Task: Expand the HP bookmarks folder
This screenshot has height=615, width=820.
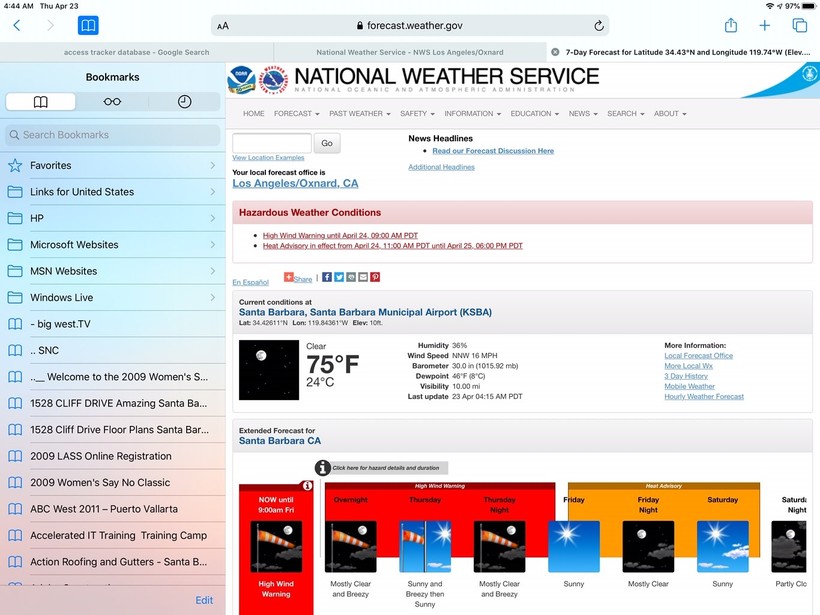Action: pyautogui.click(x=112, y=218)
